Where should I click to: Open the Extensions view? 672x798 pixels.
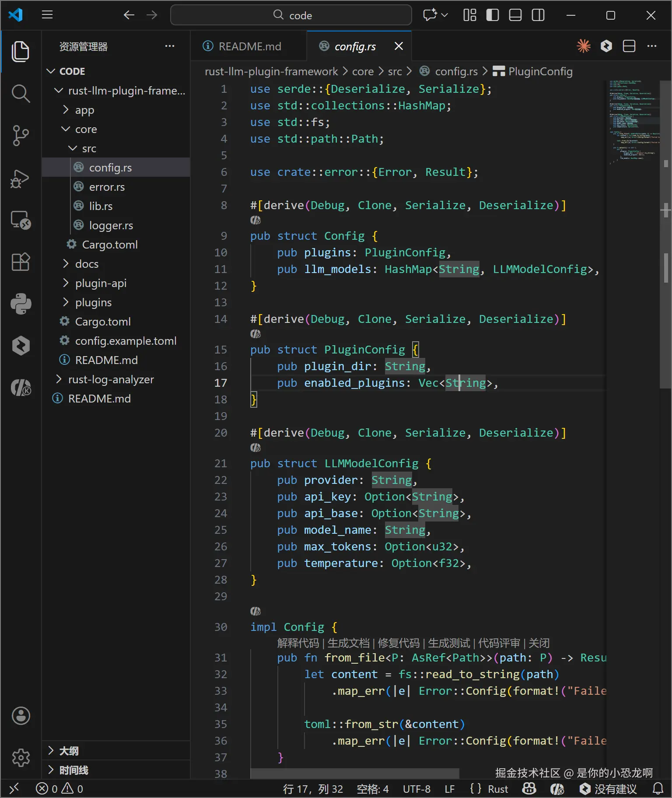click(21, 262)
